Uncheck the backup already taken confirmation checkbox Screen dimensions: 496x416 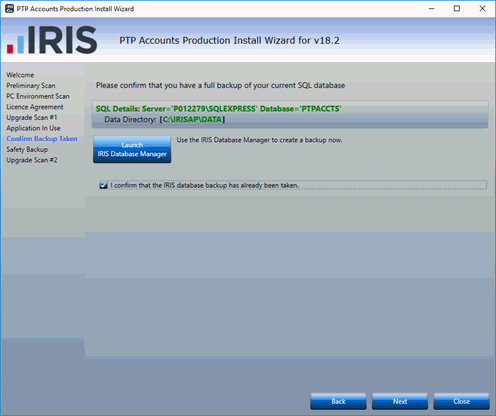[103, 185]
